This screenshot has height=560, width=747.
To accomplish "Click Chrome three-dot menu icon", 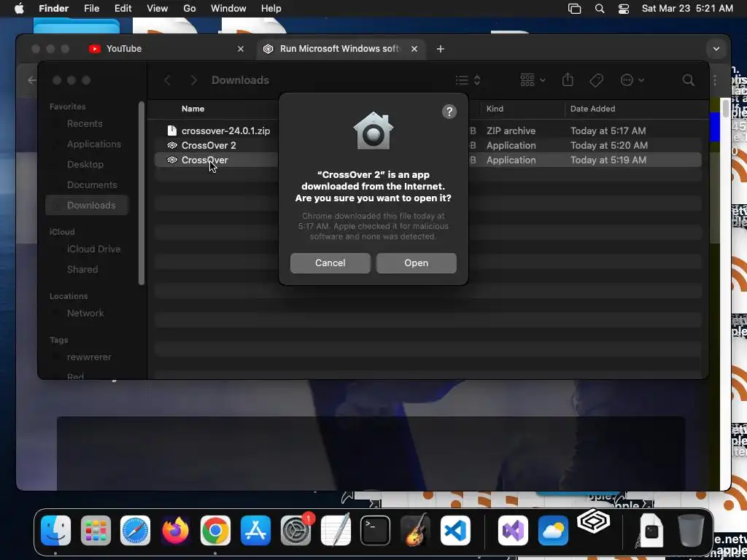I will pyautogui.click(x=715, y=80).
